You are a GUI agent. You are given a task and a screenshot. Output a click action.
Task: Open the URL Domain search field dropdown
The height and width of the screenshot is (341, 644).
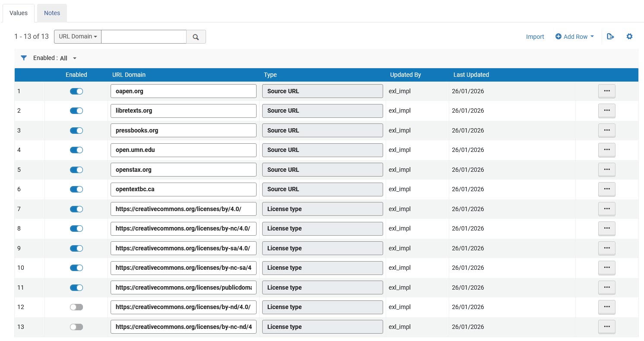tap(78, 37)
